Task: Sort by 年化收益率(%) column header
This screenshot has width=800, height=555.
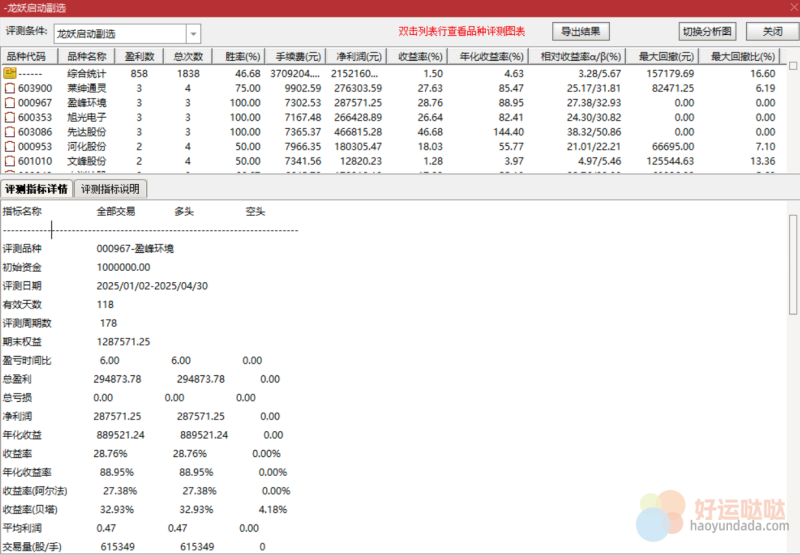Action: (x=488, y=56)
